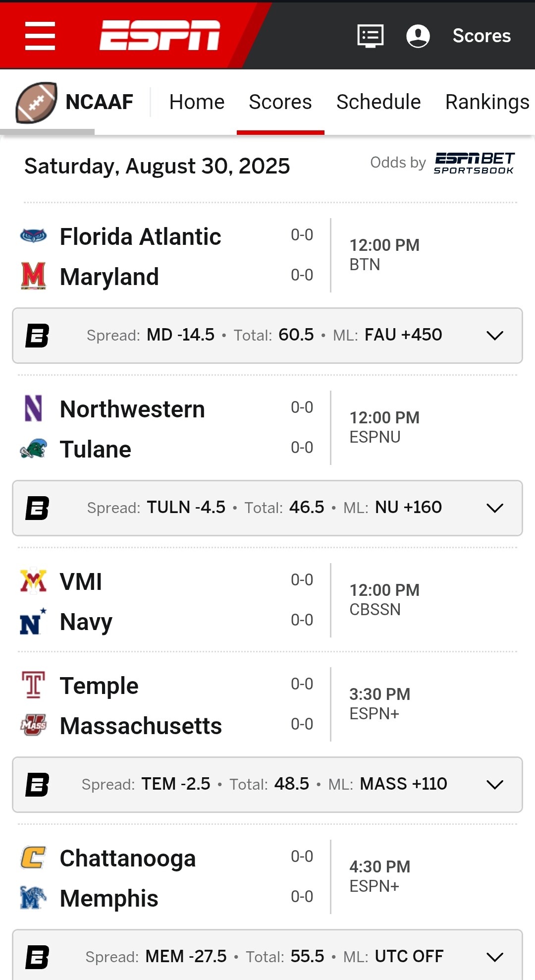Image resolution: width=535 pixels, height=980 pixels.
Task: Click the NCAAF football icon
Action: (36, 103)
